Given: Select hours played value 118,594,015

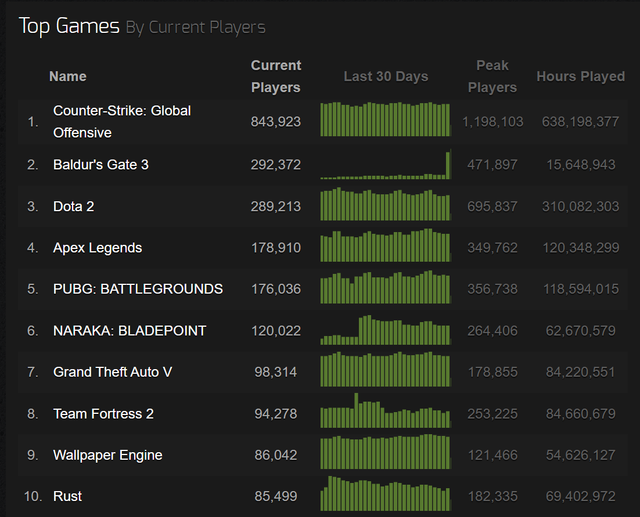Looking at the screenshot, I should coord(580,289).
